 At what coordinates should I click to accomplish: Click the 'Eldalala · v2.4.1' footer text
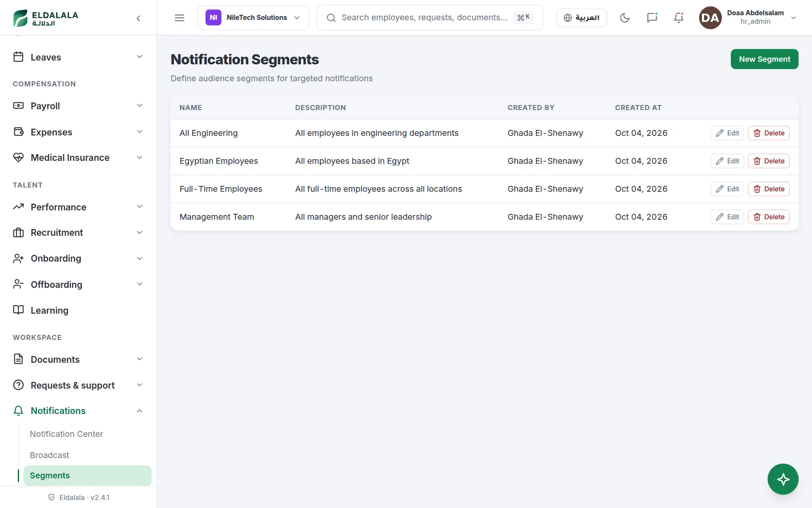(x=84, y=497)
